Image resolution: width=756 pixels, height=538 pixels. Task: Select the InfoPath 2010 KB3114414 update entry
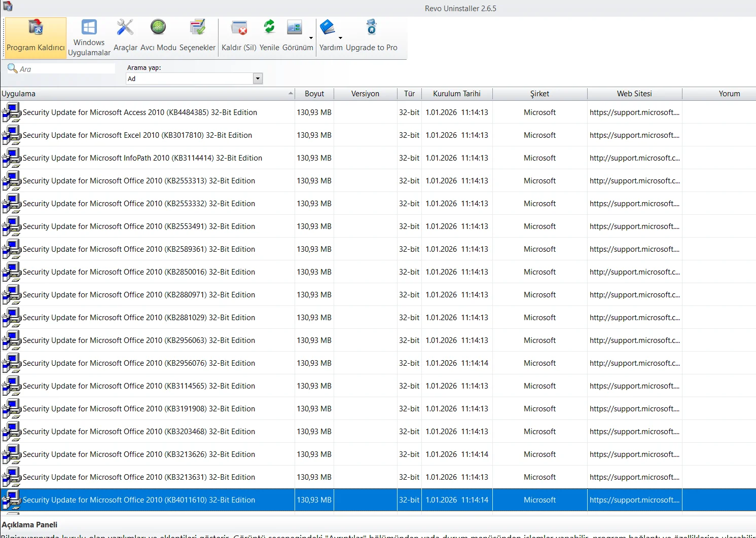click(142, 158)
